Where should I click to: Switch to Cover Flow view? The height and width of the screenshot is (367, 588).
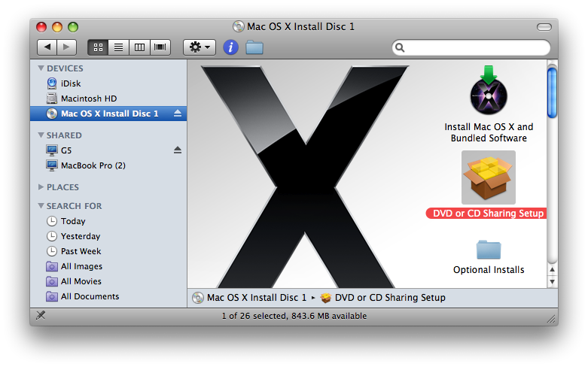(x=160, y=47)
